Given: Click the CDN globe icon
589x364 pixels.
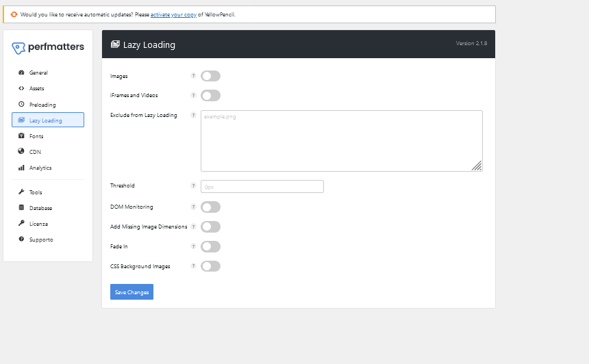Looking at the screenshot, I should pos(21,151).
